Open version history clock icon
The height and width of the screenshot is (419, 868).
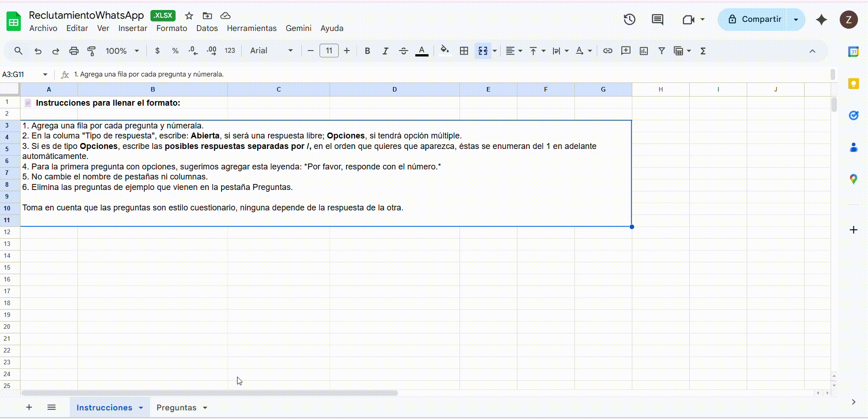point(630,20)
